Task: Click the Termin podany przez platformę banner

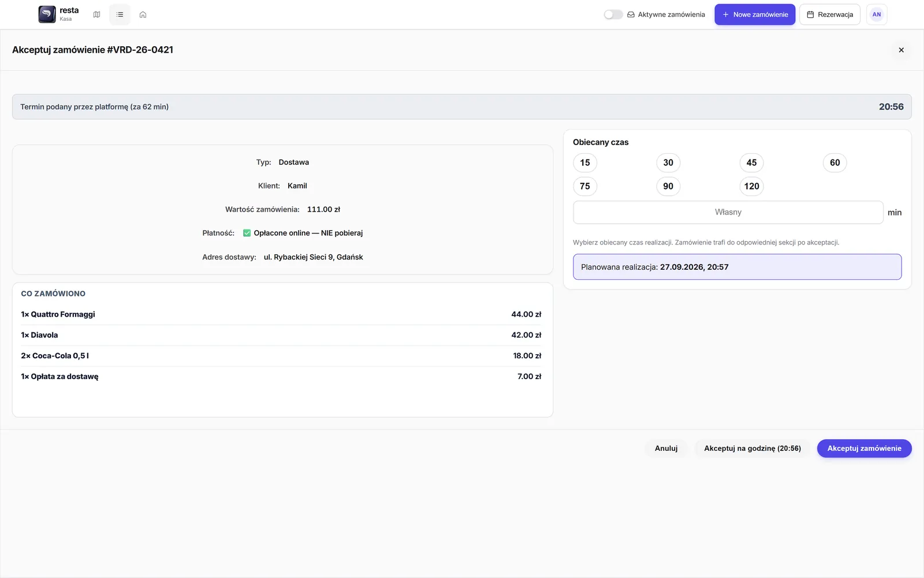Action: [x=461, y=107]
